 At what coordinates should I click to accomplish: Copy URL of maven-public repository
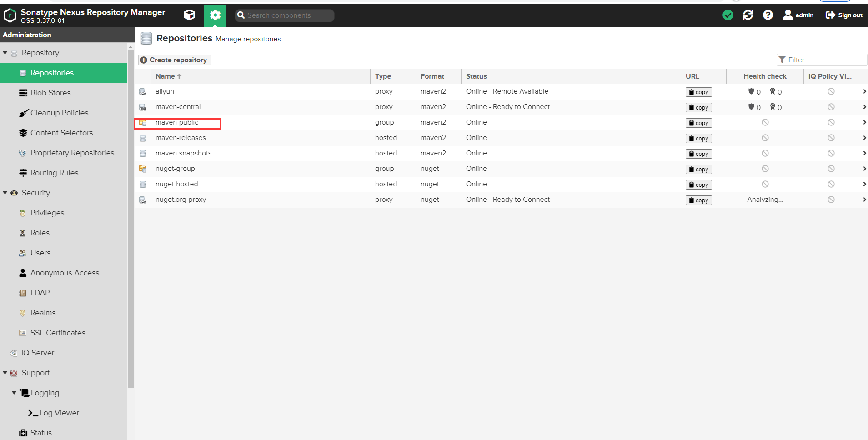coord(698,123)
